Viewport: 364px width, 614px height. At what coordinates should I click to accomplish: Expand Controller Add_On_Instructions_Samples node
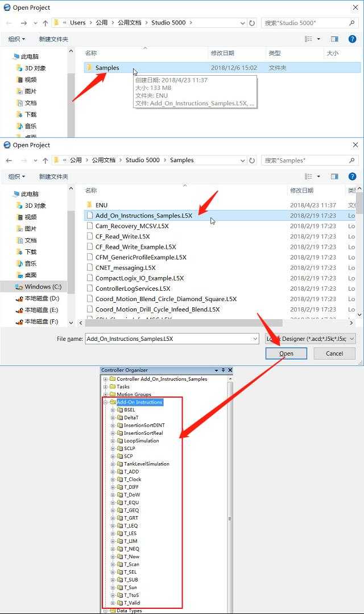pyautogui.click(x=105, y=379)
